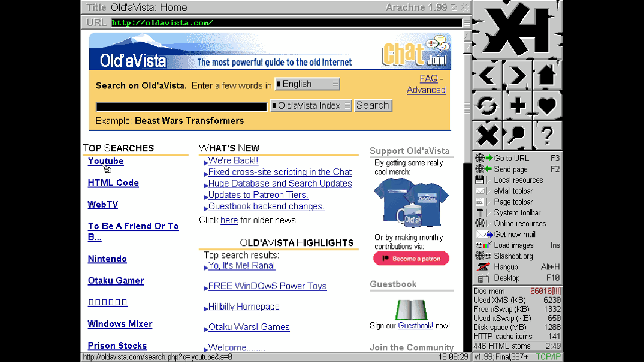Open Local resources

tap(517, 180)
